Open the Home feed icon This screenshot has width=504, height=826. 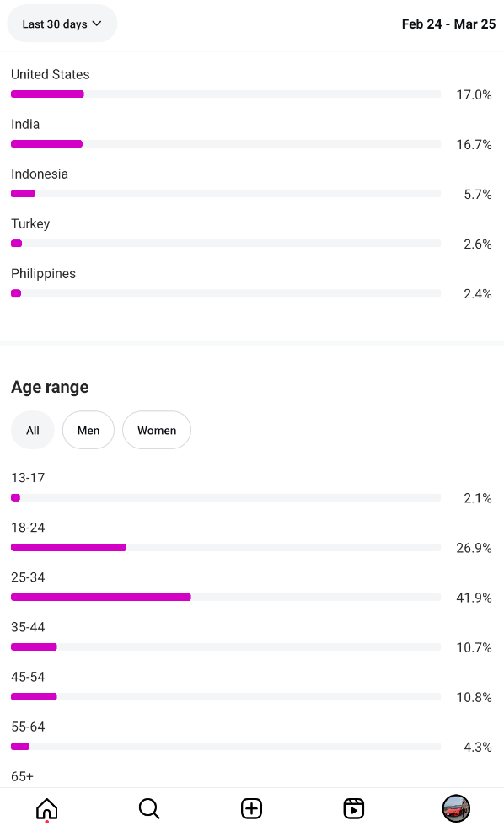point(47,808)
